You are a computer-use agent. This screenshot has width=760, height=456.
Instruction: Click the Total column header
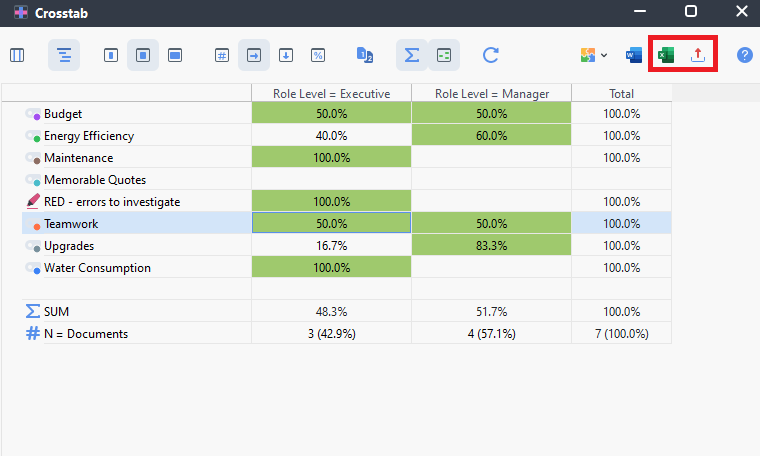622,94
